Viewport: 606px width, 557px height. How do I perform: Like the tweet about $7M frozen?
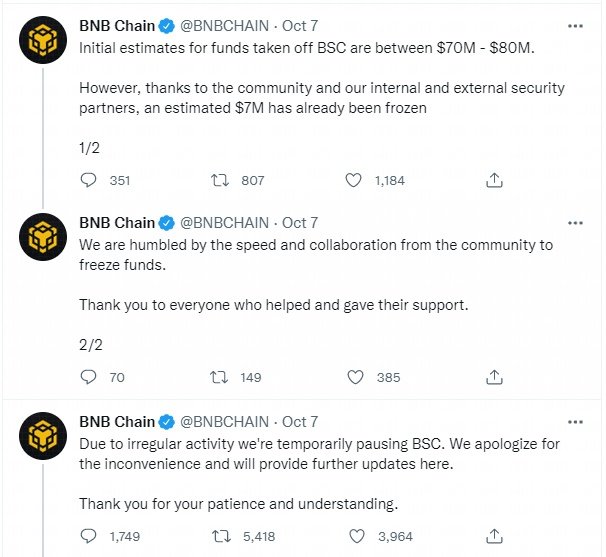click(352, 180)
